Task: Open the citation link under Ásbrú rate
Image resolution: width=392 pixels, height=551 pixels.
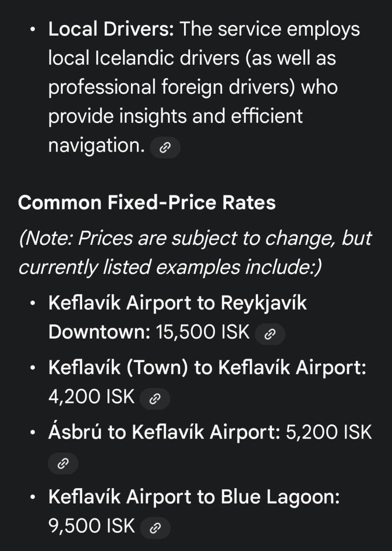Action: 63,463
